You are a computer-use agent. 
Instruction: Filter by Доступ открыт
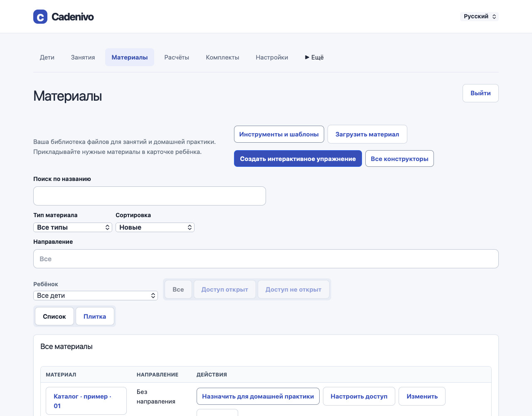(x=225, y=290)
